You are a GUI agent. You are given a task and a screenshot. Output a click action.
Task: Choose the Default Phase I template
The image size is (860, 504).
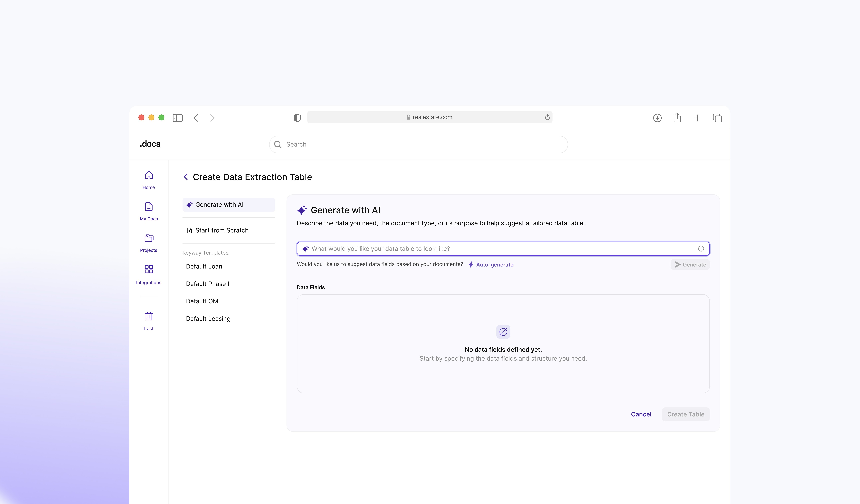[x=207, y=284]
